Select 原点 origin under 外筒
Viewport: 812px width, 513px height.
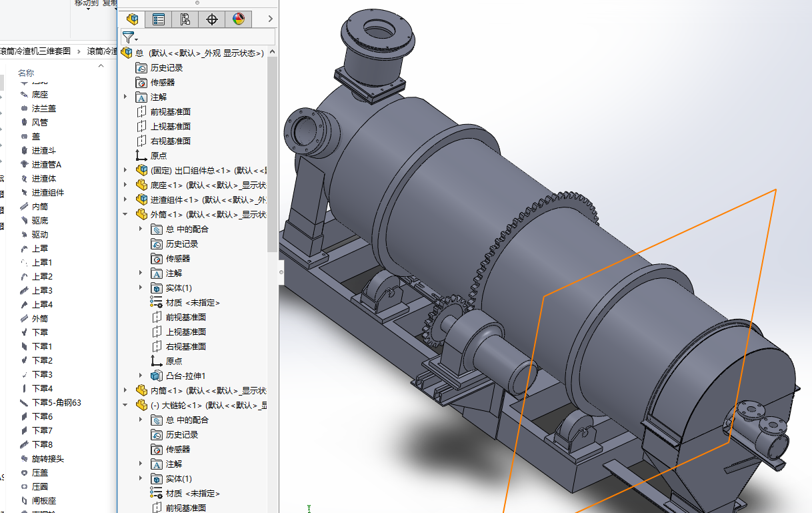click(174, 361)
